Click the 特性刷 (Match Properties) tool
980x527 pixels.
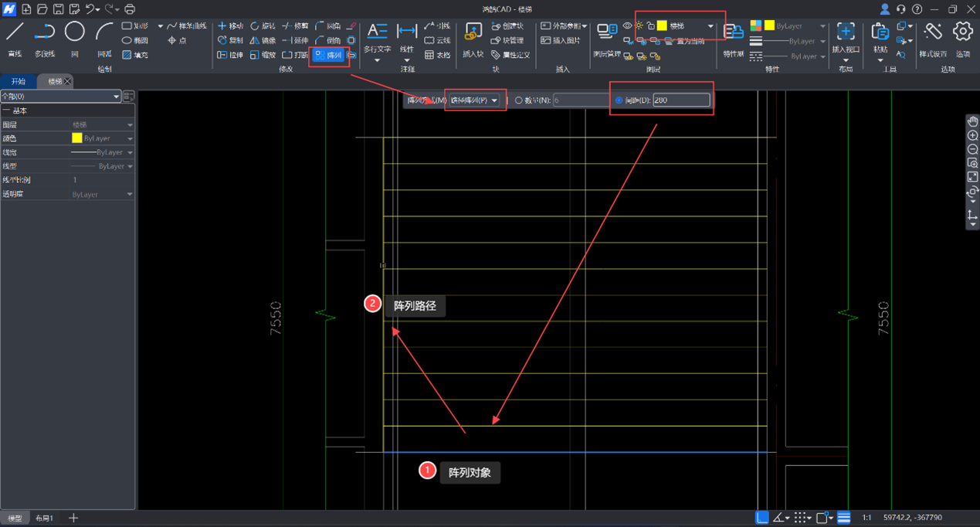pos(733,32)
